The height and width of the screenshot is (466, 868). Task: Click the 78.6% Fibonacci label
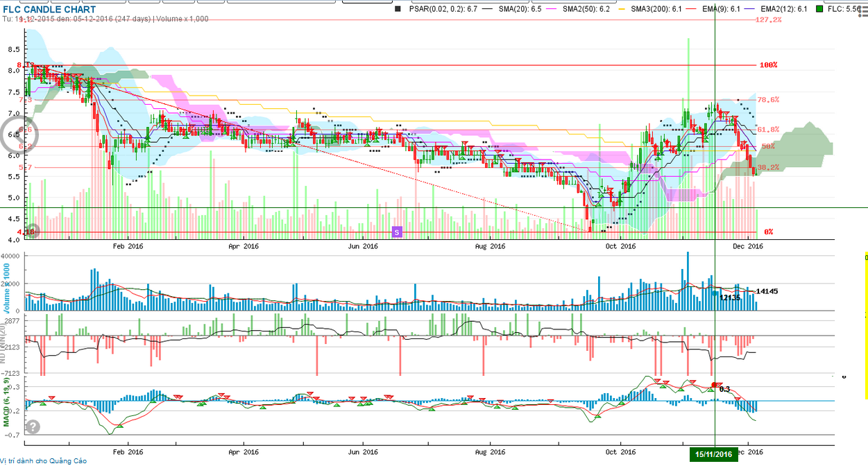pyautogui.click(x=769, y=99)
